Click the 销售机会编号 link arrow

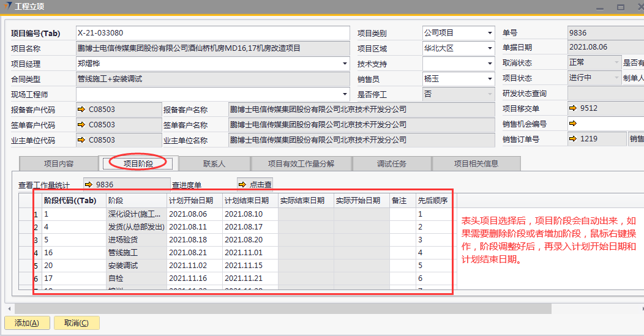tap(572, 124)
